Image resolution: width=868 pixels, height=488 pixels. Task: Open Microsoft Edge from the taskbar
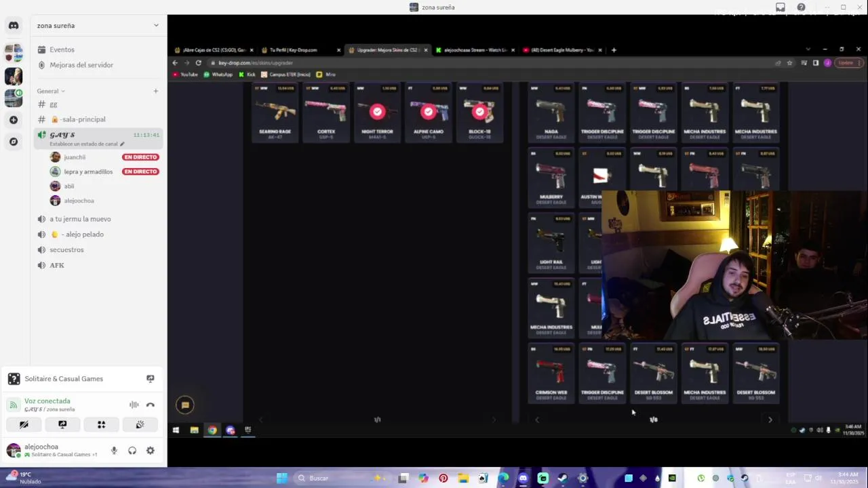pyautogui.click(x=503, y=479)
